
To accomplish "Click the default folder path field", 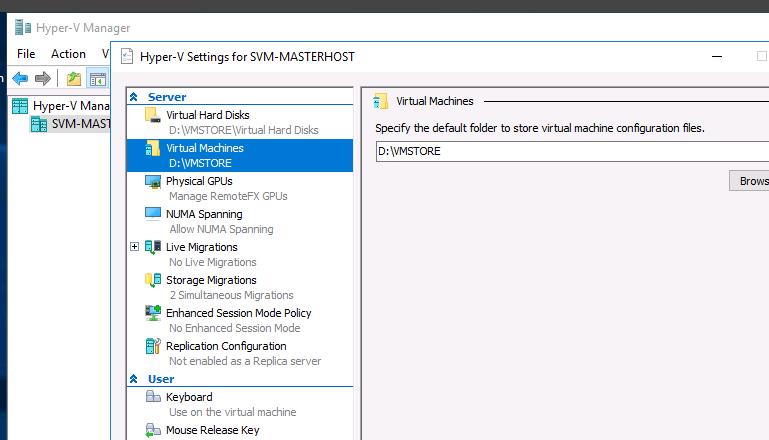I will coord(570,152).
